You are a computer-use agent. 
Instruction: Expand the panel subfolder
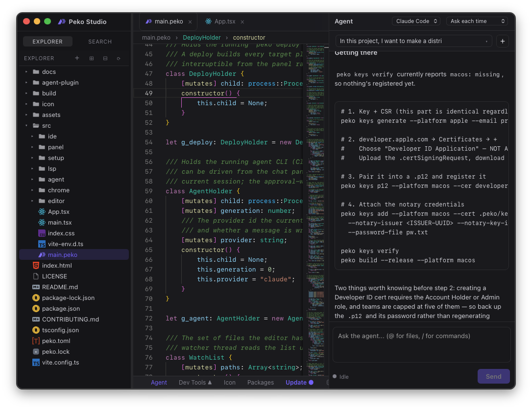click(x=32, y=147)
